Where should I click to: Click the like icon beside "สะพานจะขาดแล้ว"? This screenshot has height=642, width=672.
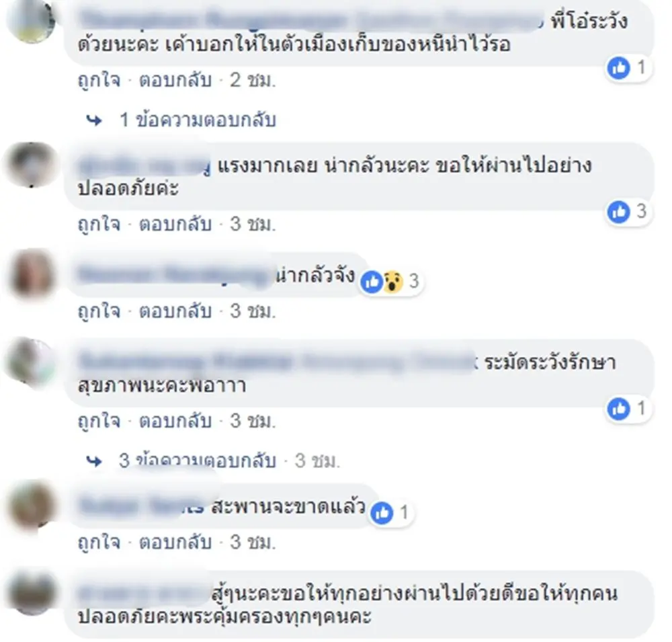pos(382,513)
